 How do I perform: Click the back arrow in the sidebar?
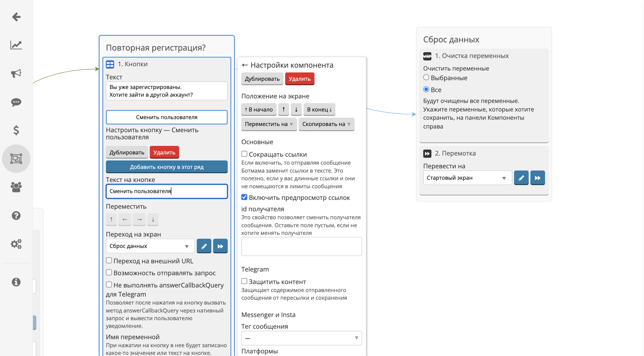(16, 17)
